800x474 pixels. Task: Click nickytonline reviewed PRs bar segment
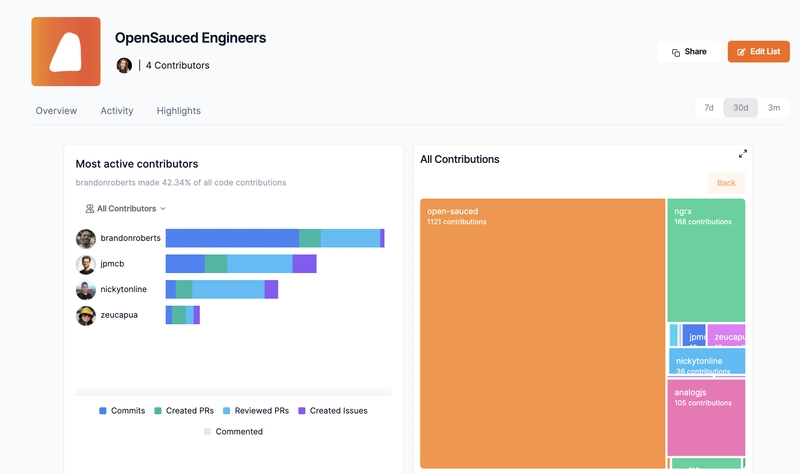pos(229,289)
